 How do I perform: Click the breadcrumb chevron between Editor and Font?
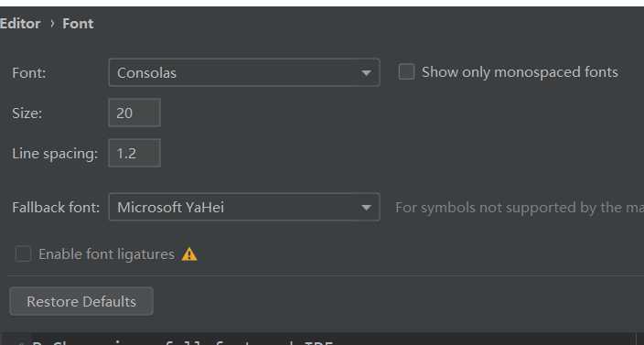coord(52,24)
